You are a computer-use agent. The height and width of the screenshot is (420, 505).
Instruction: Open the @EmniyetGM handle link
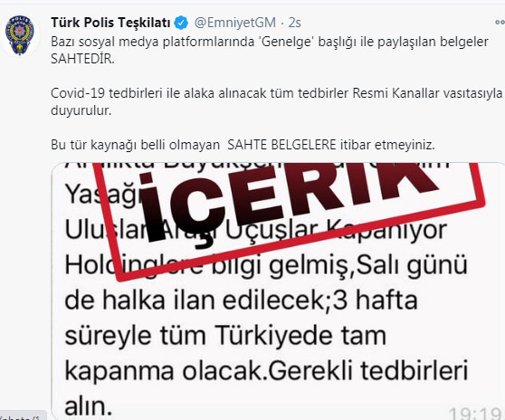click(x=235, y=23)
